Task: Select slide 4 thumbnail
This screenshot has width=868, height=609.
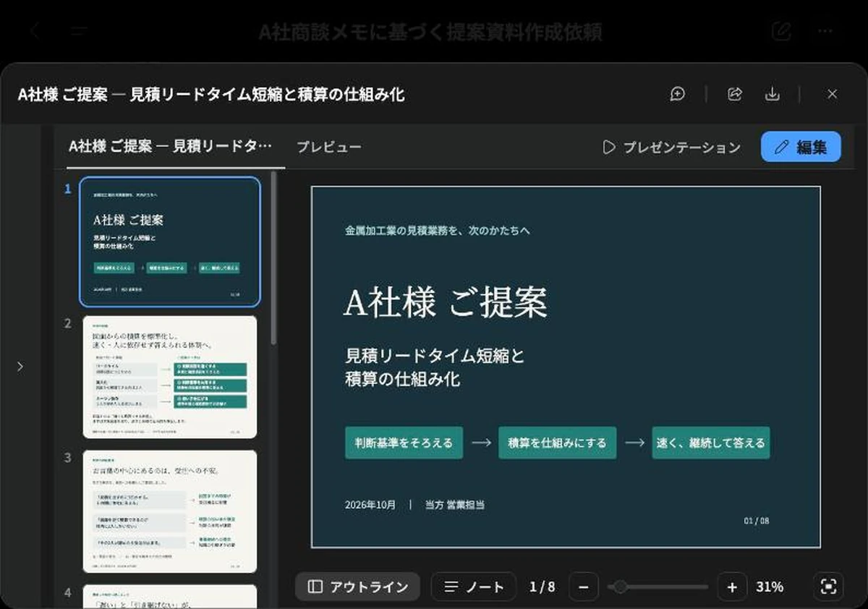Action: coord(170,597)
